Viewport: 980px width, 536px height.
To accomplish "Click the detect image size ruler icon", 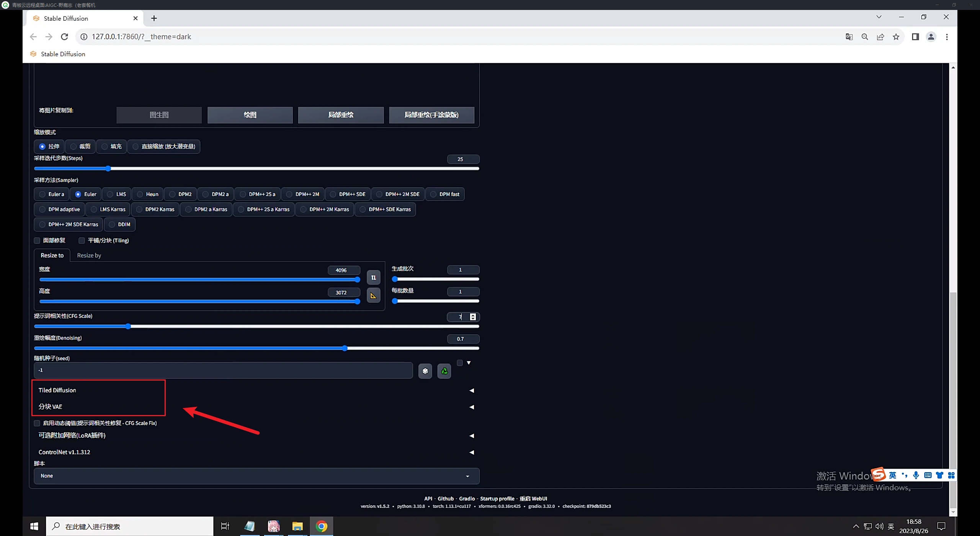I will pyautogui.click(x=373, y=296).
